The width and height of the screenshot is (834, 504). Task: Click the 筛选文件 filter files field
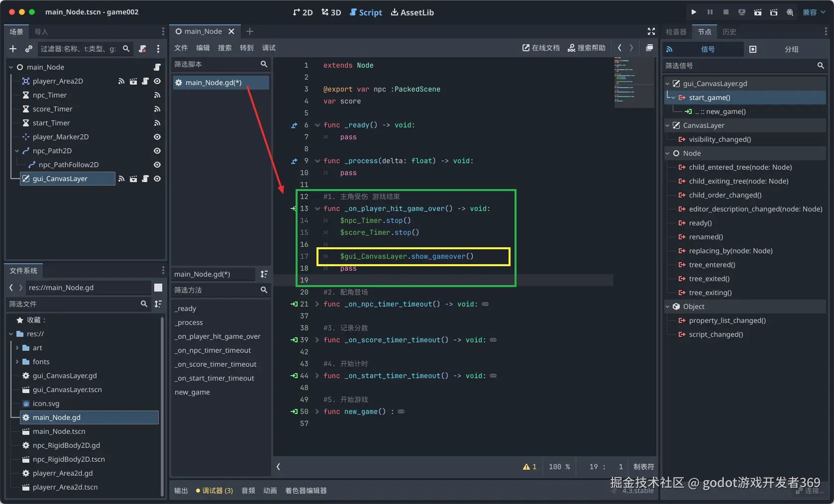[78, 304]
